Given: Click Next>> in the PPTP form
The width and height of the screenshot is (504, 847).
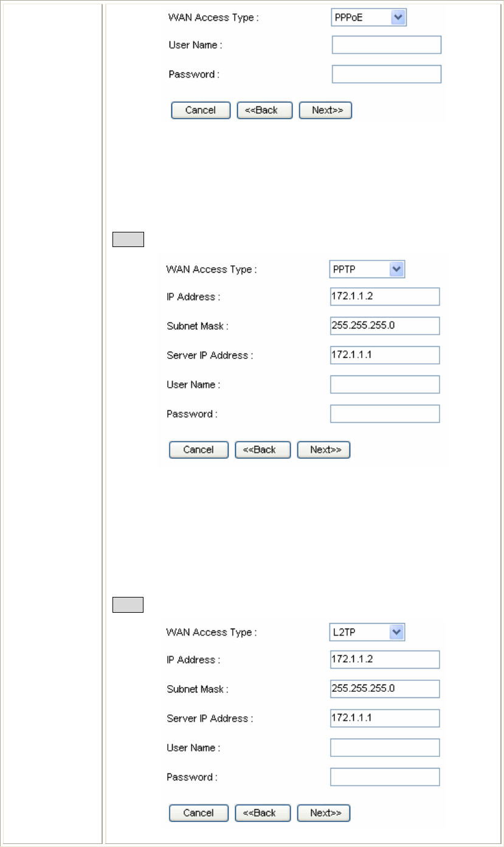Looking at the screenshot, I should click(324, 450).
